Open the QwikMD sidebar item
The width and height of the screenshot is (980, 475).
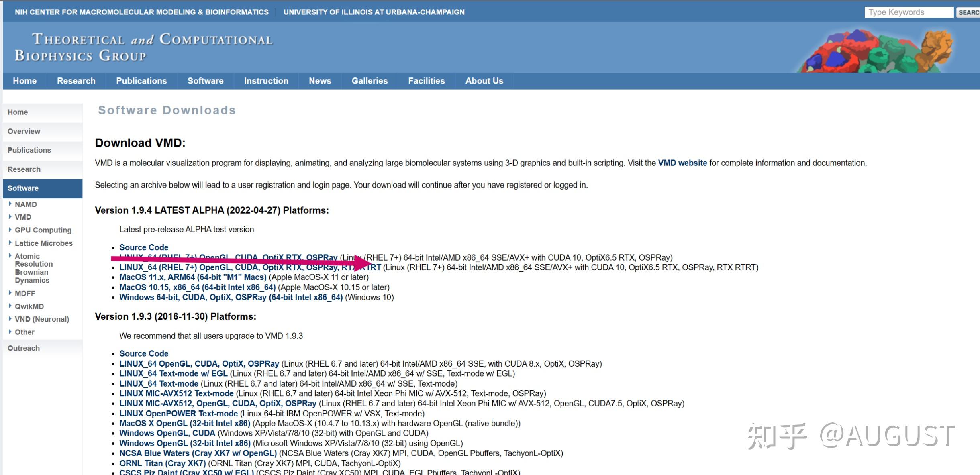(29, 306)
